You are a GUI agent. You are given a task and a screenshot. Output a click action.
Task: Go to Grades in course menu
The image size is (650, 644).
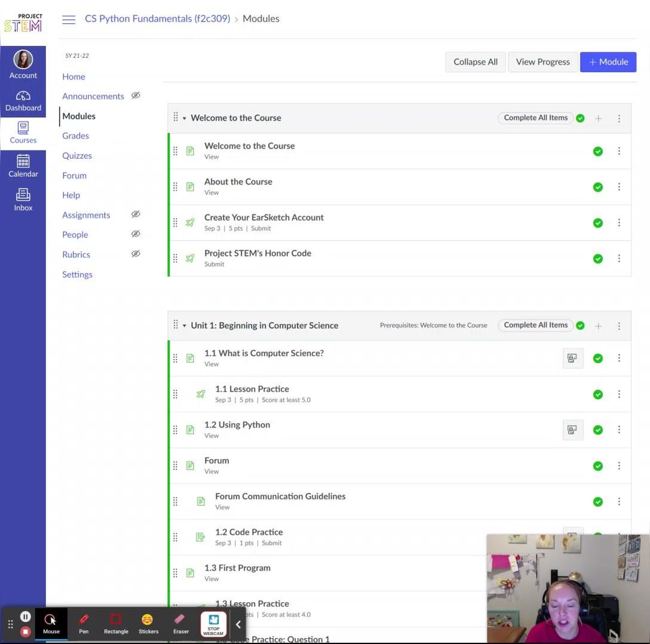pos(75,136)
